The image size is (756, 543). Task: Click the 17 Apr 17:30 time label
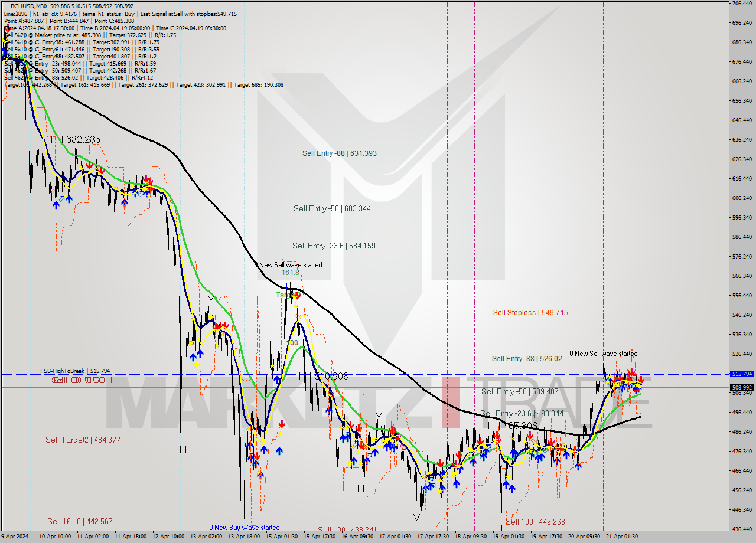pos(433,537)
